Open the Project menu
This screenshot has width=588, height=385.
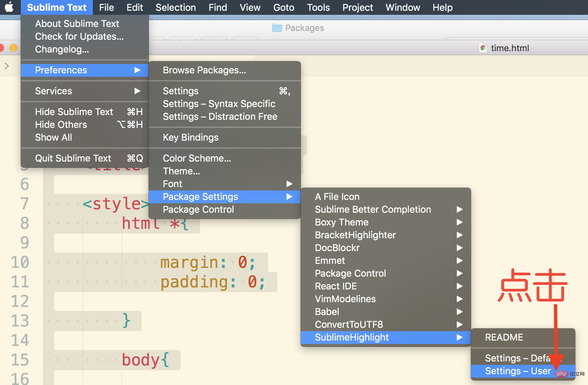click(358, 7)
